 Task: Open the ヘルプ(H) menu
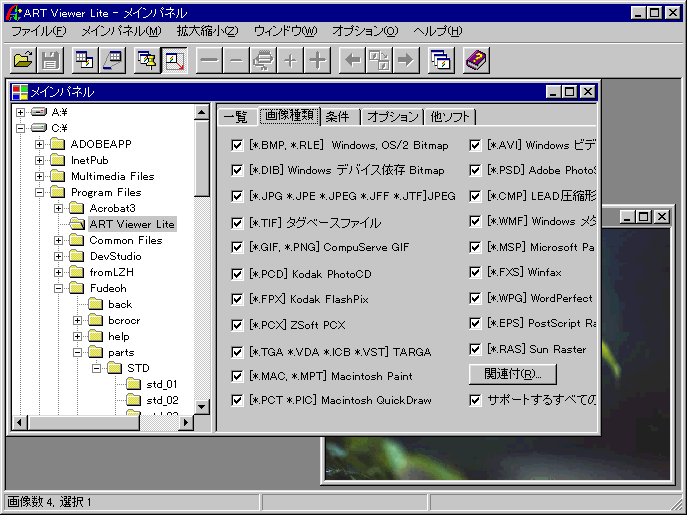[438, 31]
